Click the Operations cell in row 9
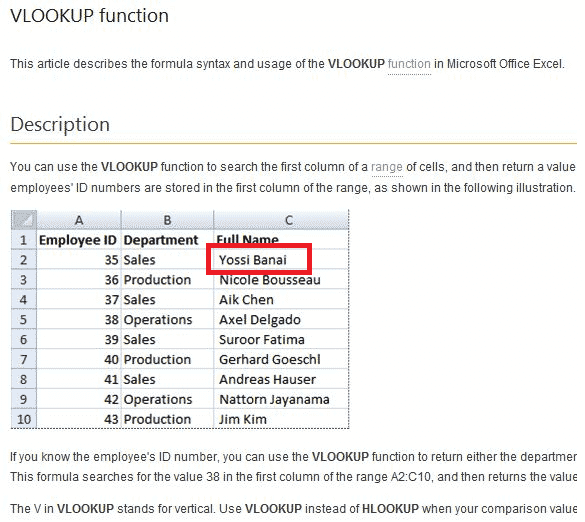Screen dimensions: 585x522 click(167, 399)
